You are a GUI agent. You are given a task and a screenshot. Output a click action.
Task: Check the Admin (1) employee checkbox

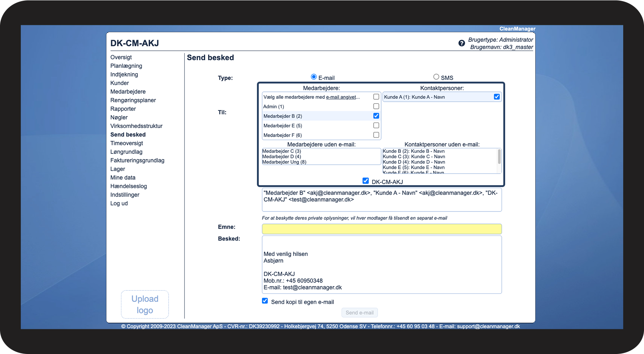376,106
